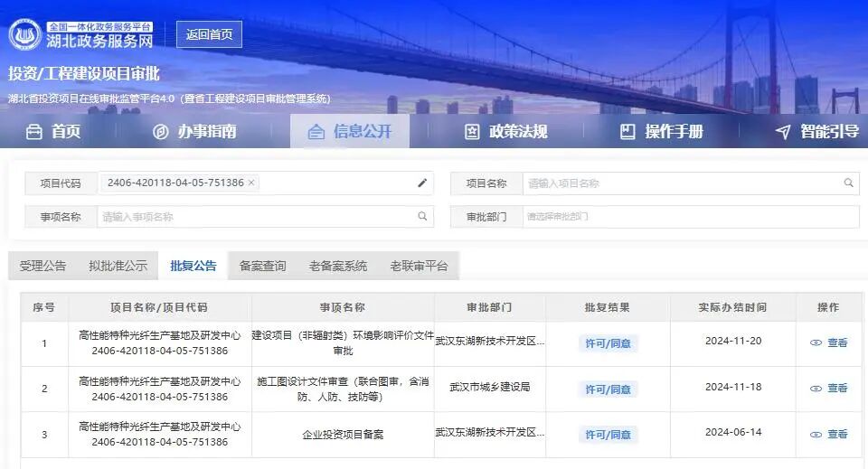The width and height of the screenshot is (868, 469).
Task: Click 施工图设计文件审查 item name in row 2
Action: pyautogui.click(x=343, y=389)
